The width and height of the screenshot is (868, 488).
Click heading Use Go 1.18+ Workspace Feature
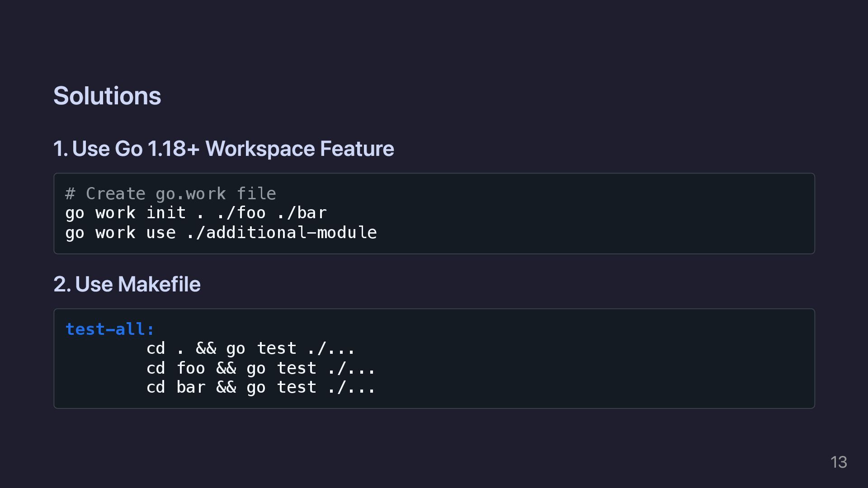[x=223, y=149]
